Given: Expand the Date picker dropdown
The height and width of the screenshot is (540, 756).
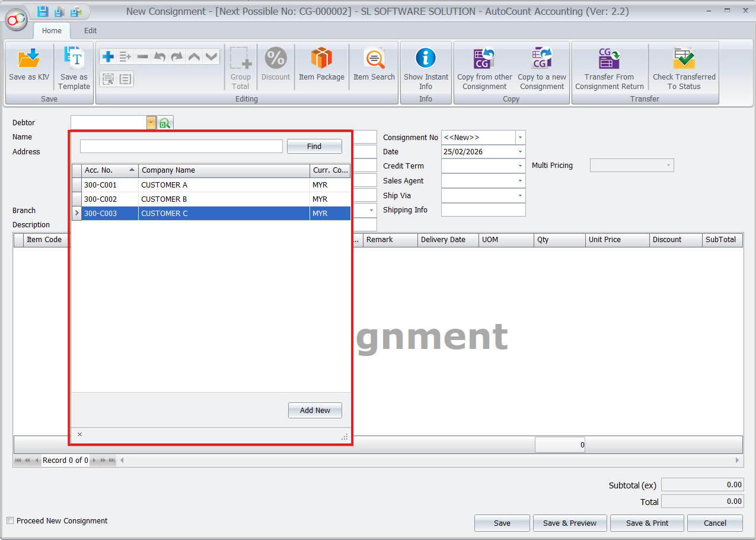Looking at the screenshot, I should (x=520, y=151).
